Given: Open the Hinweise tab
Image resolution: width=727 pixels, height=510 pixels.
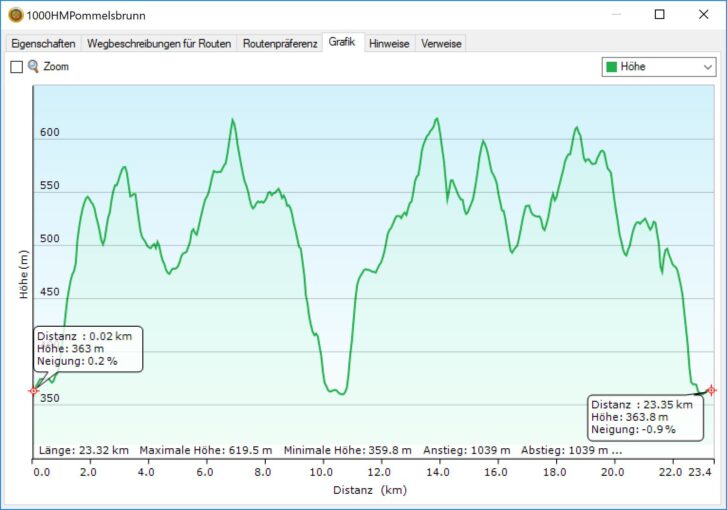Looking at the screenshot, I should pyautogui.click(x=389, y=43).
